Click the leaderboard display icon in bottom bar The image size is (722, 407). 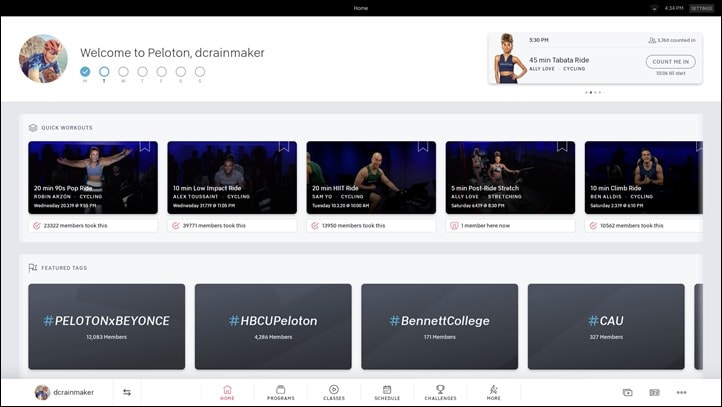click(x=654, y=392)
